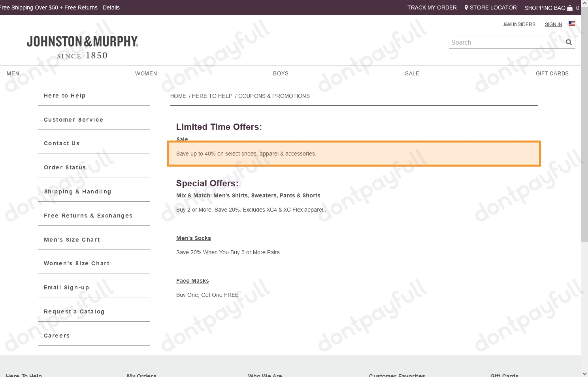View the Women's Size Chart
The image size is (588, 377).
click(77, 263)
